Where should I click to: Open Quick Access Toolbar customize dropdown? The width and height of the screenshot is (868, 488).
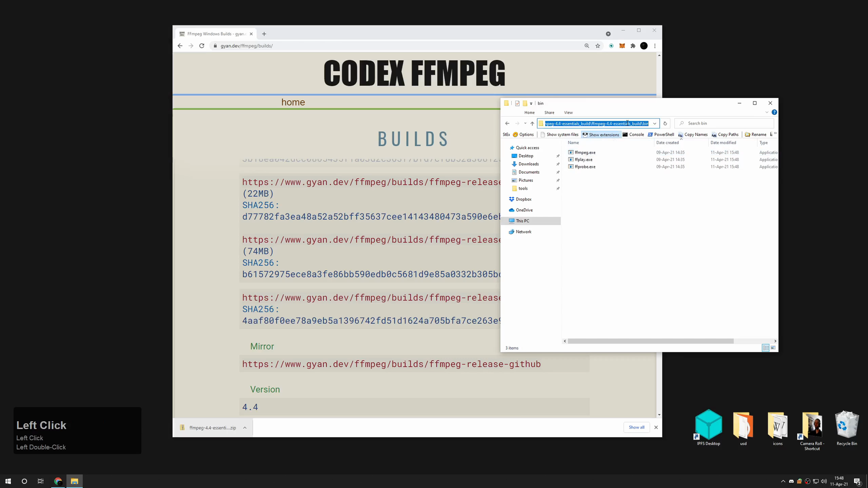click(x=531, y=103)
